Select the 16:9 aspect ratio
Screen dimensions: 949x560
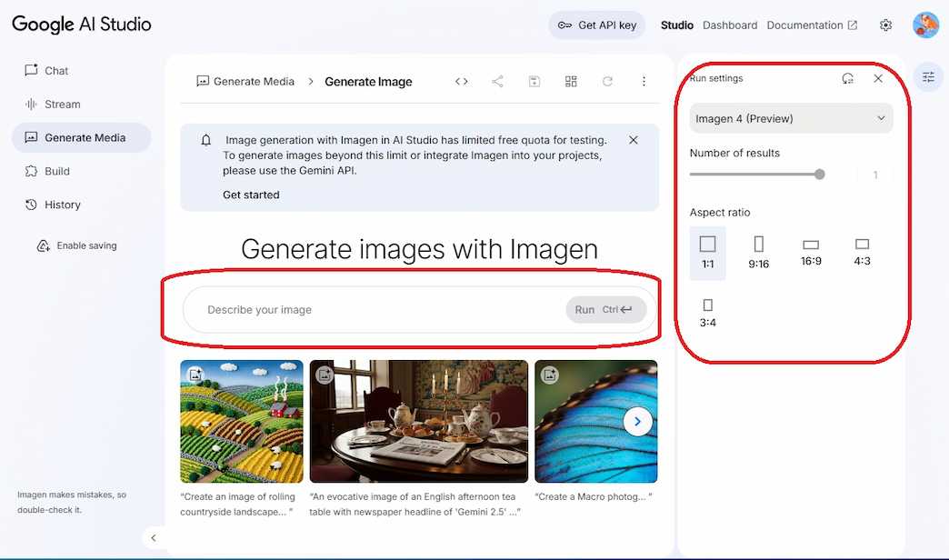click(x=810, y=251)
